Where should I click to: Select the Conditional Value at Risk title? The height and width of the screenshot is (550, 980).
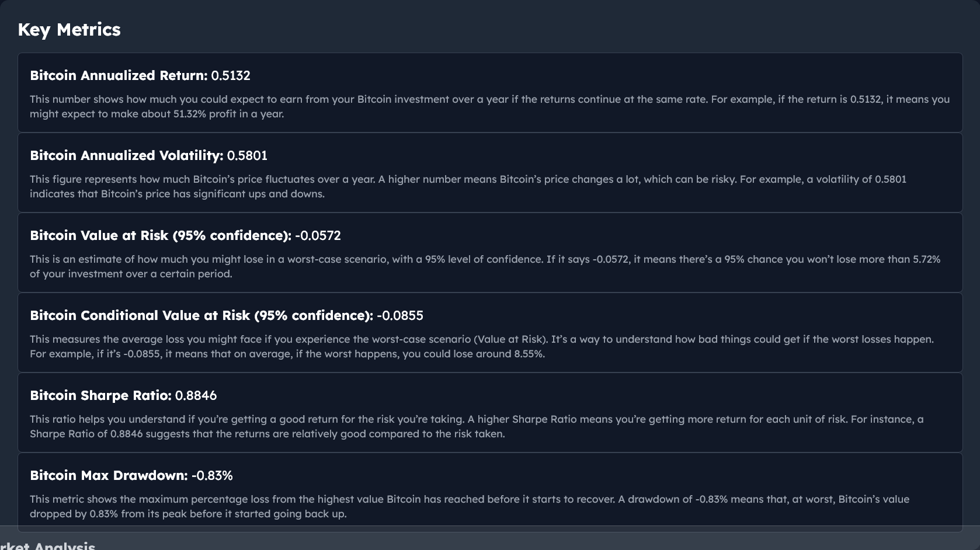[201, 315]
